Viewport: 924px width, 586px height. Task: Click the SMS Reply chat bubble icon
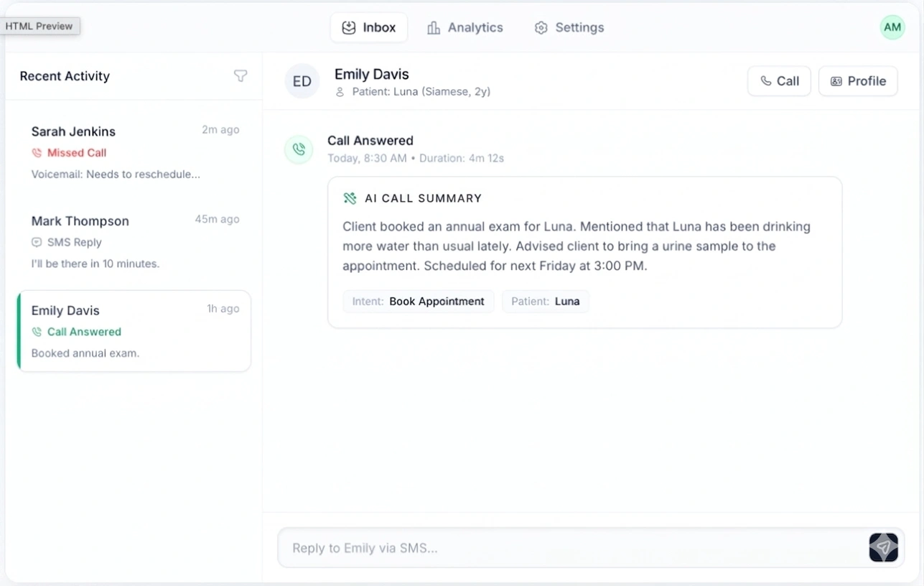tap(37, 243)
